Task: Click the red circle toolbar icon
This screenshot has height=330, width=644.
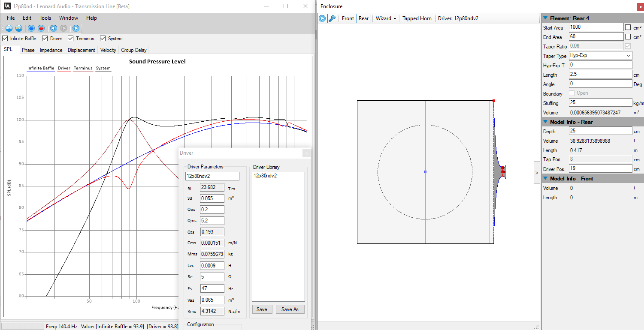Action: pos(41,28)
